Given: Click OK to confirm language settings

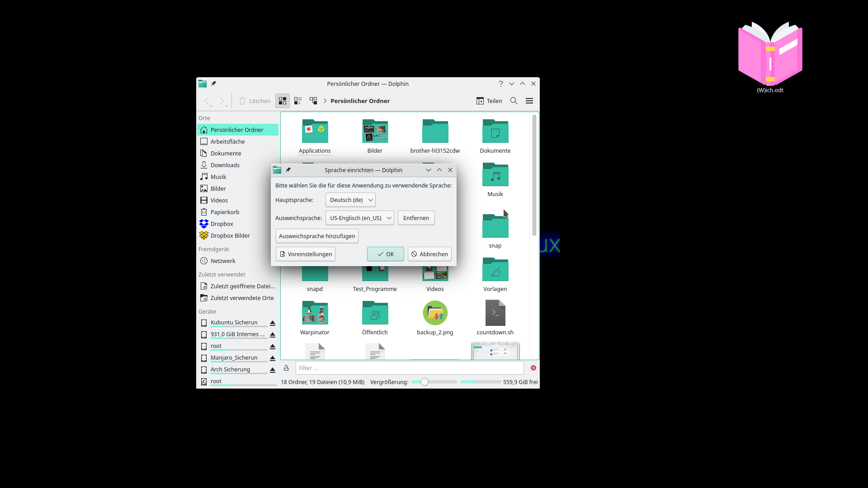Looking at the screenshot, I should click(385, 254).
